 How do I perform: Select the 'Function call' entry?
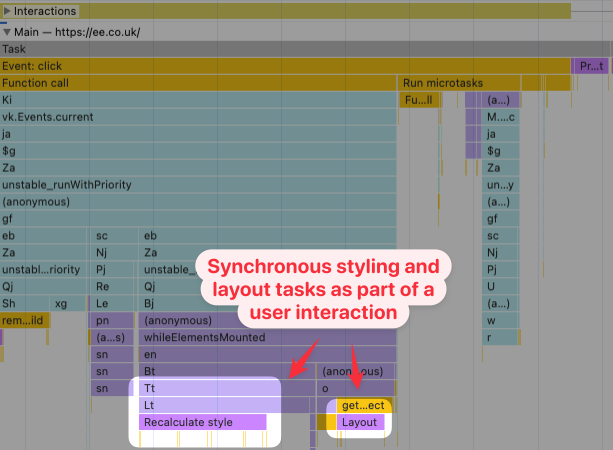coord(198,83)
